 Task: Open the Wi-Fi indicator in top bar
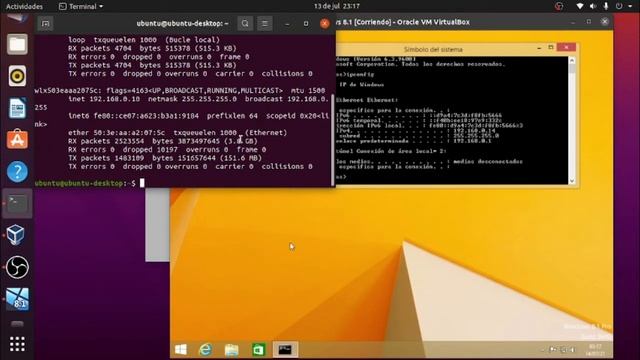tap(580, 6)
